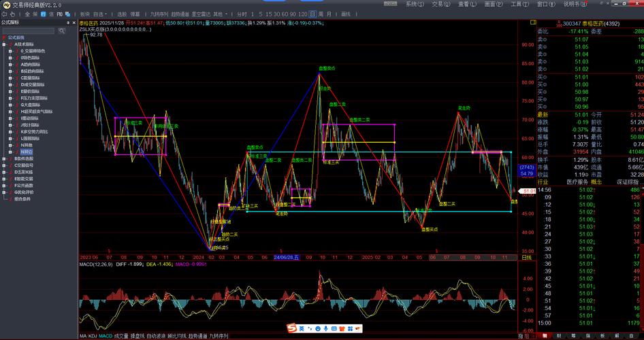
Task: Select the daily (日) period button
Action: click(312, 14)
